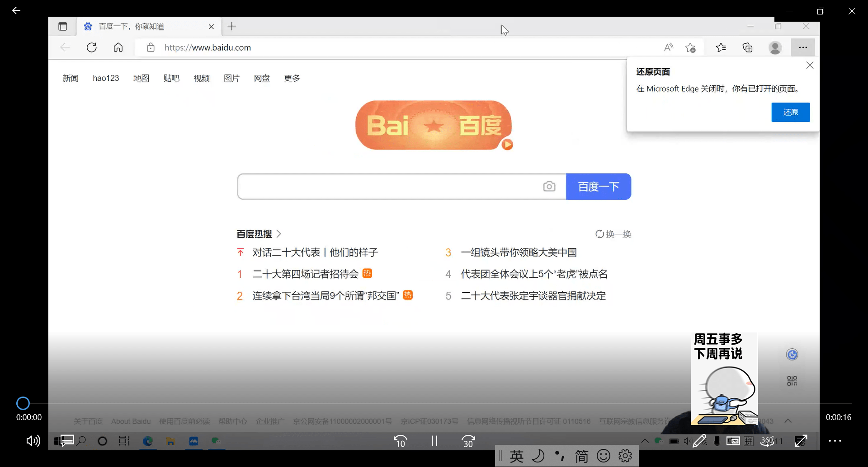Click the Read aloud icon in address bar
Viewport: 868px width, 467px height.
[x=669, y=47]
